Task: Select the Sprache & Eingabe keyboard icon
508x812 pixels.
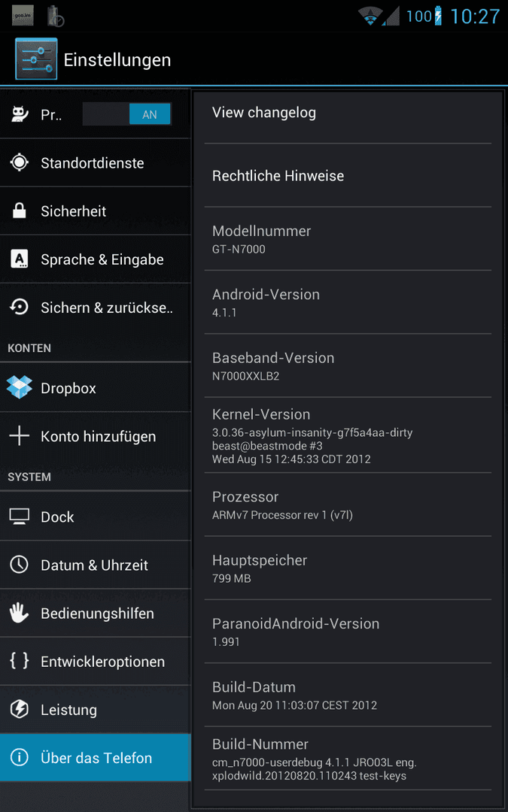Action: [19, 259]
